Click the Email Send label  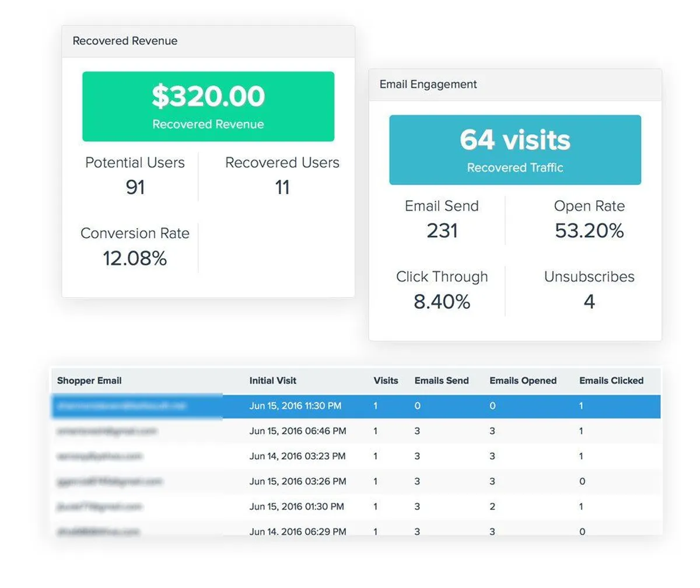[442, 206]
